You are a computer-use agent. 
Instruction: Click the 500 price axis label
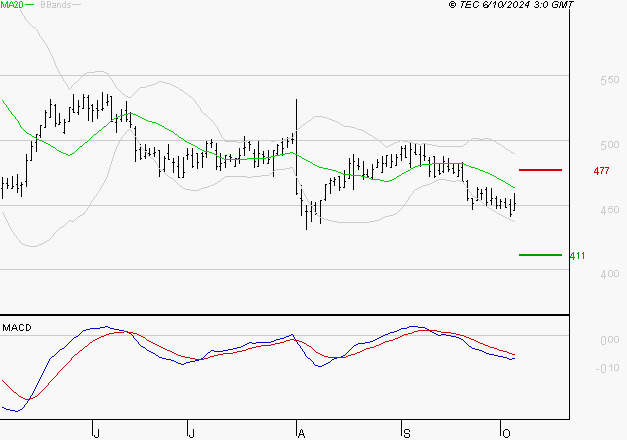point(610,145)
